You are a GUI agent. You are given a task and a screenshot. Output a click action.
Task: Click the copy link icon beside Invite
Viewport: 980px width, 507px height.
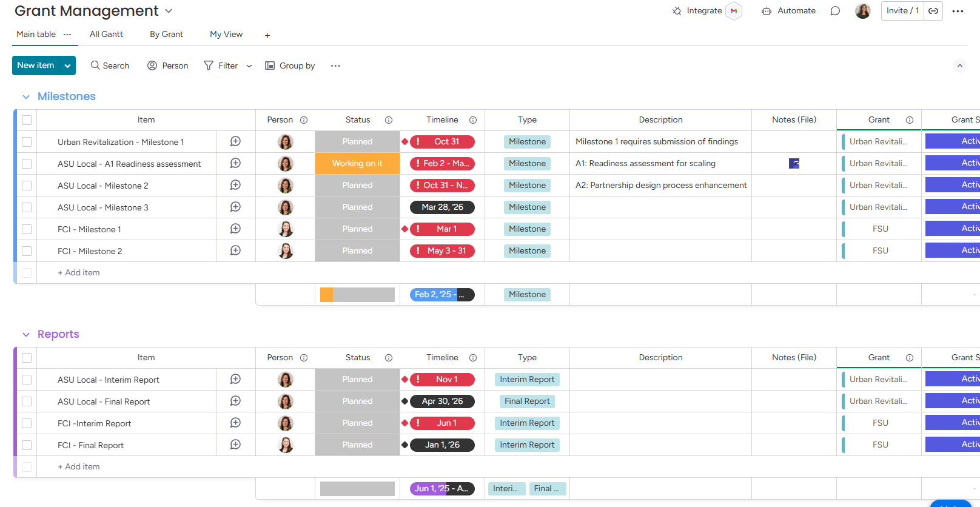[x=933, y=11]
